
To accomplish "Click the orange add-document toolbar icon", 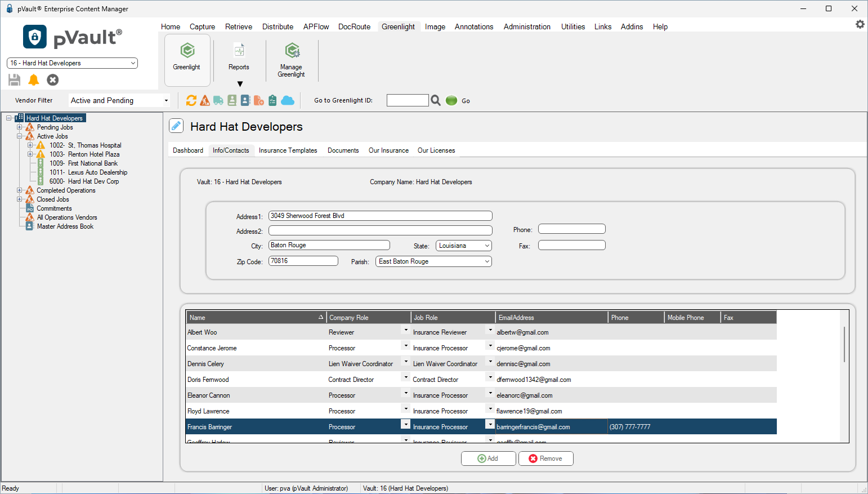I will [x=259, y=100].
